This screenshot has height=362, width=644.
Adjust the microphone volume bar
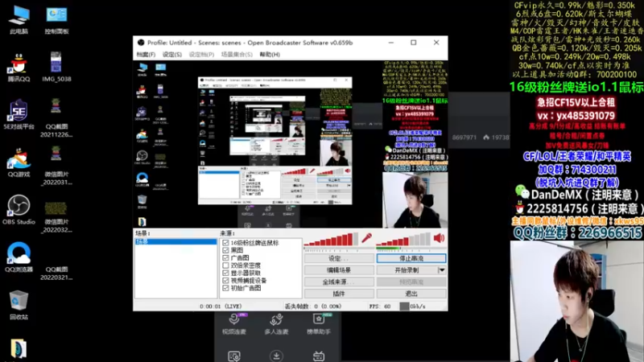[331, 239]
